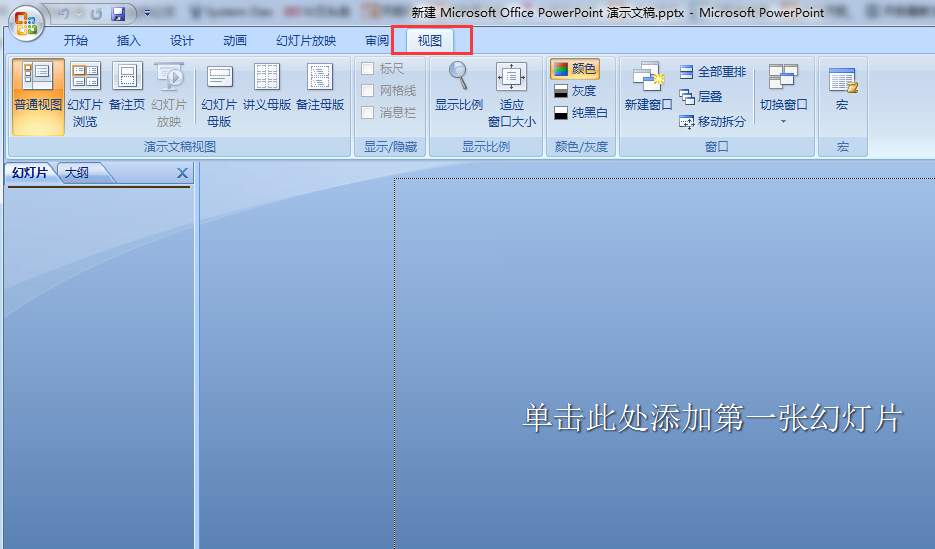The width and height of the screenshot is (935, 549).
Task: Open the 宏 macros button
Action: 842,88
